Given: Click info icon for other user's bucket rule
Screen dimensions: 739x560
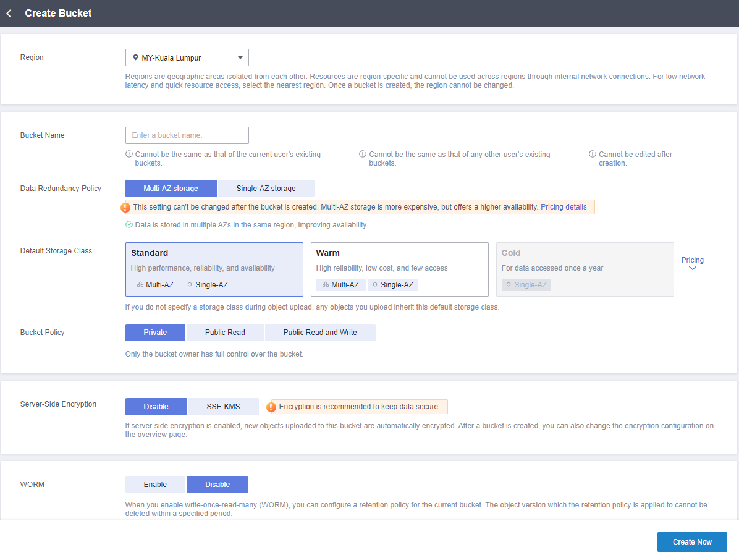Looking at the screenshot, I should [x=363, y=154].
